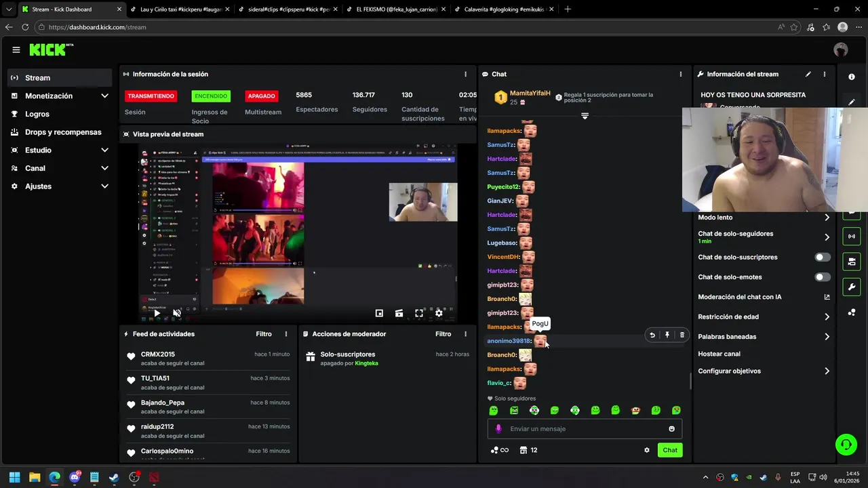Open the hamburger menu beside the Kick logo
Image resolution: width=868 pixels, height=488 pixels.
point(16,49)
